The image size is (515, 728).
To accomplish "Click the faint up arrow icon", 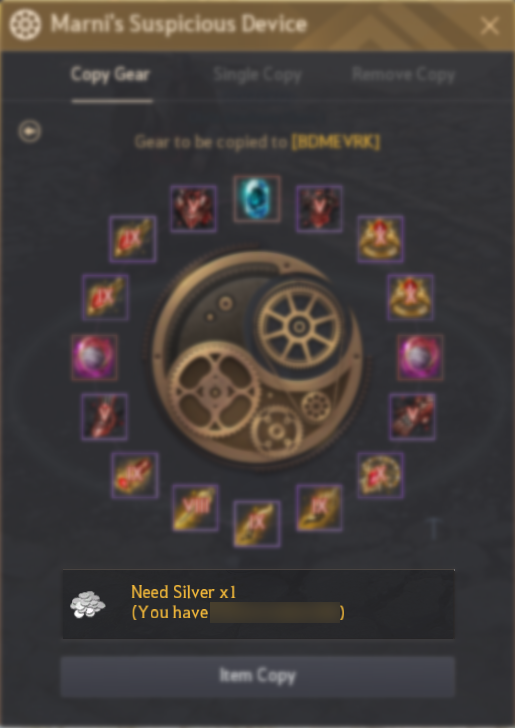I will click(x=433, y=529).
